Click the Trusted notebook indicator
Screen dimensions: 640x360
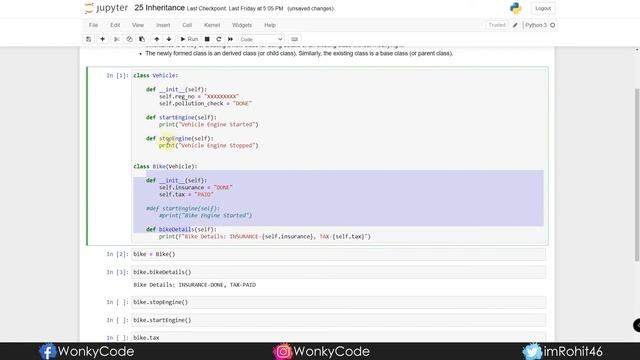pos(497,25)
